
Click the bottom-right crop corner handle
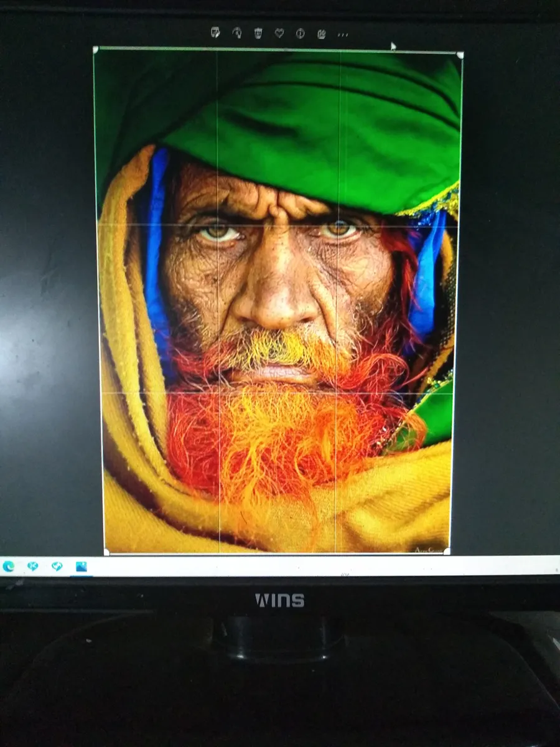447,552
